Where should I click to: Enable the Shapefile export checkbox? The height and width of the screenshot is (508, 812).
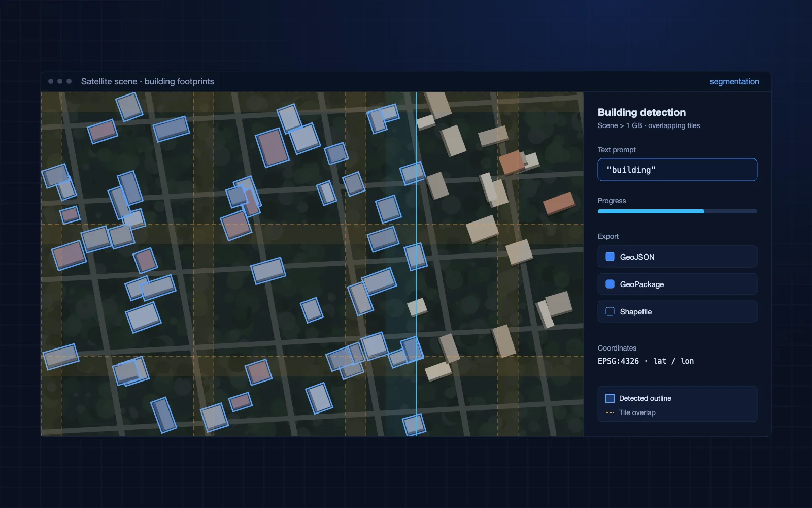pos(610,311)
